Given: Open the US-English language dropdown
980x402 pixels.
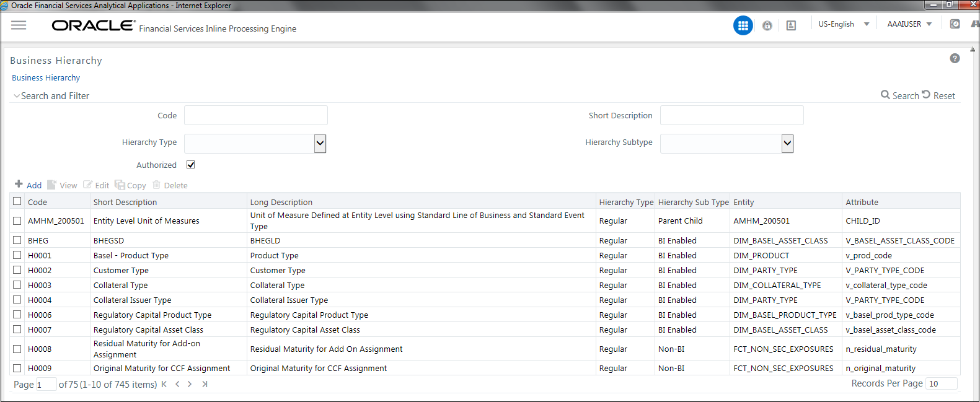Looking at the screenshot, I should [x=844, y=24].
